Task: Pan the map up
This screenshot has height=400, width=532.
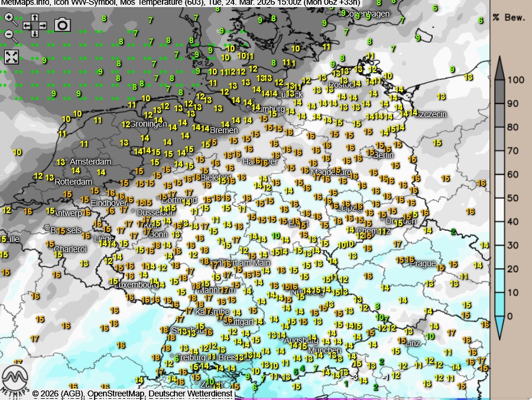Action: tap(35, 18)
